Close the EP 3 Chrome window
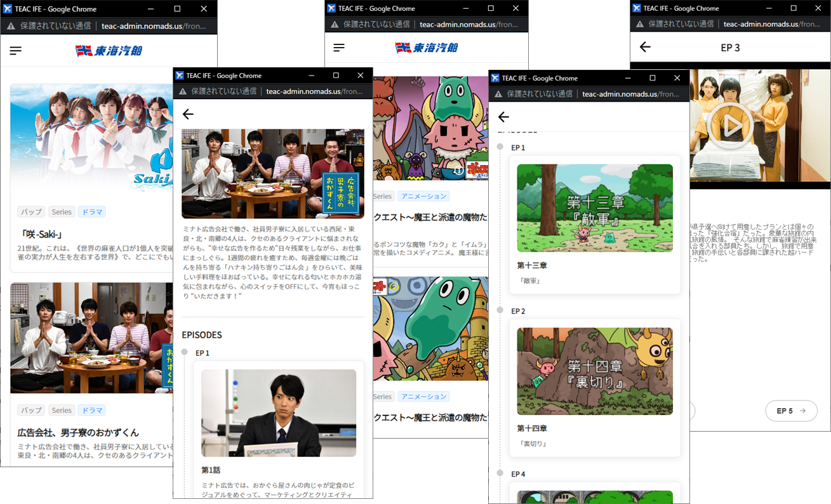This screenshot has height=504, width=831. 818,8
